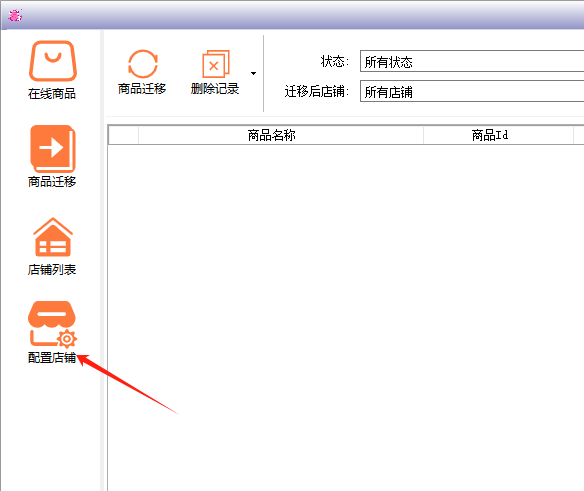Viewport: 584px width, 491px height.
Task: Click the pink app icon in title bar
Action: [15, 15]
